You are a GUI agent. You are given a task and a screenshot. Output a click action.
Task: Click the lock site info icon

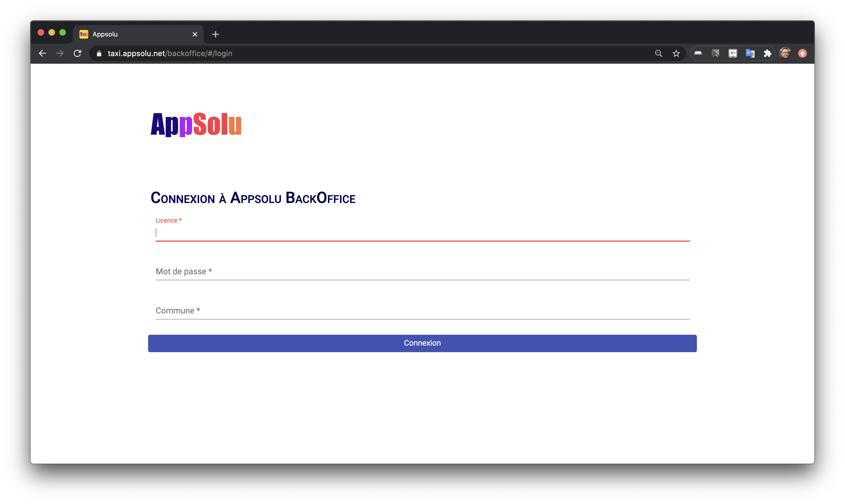(99, 54)
